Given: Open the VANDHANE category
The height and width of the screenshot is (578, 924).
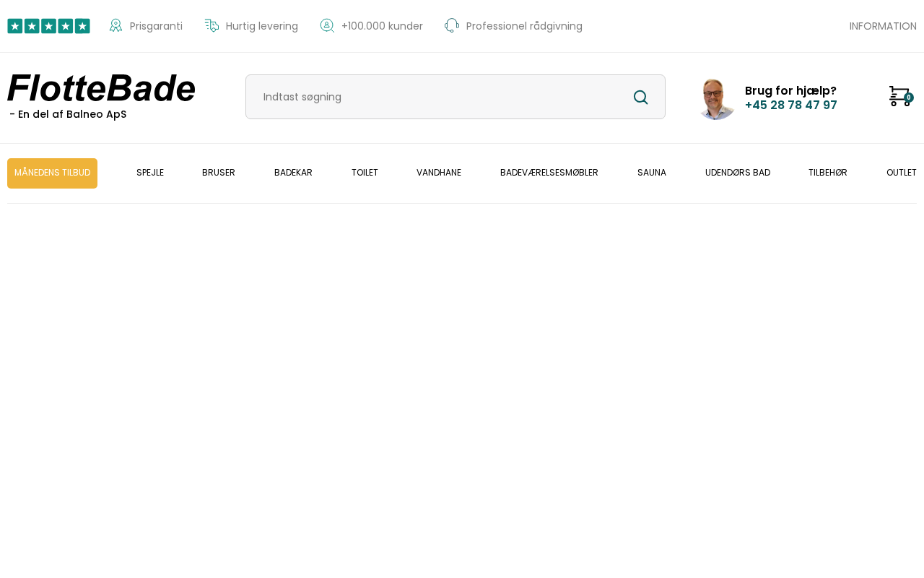Looking at the screenshot, I should pyautogui.click(x=439, y=173).
